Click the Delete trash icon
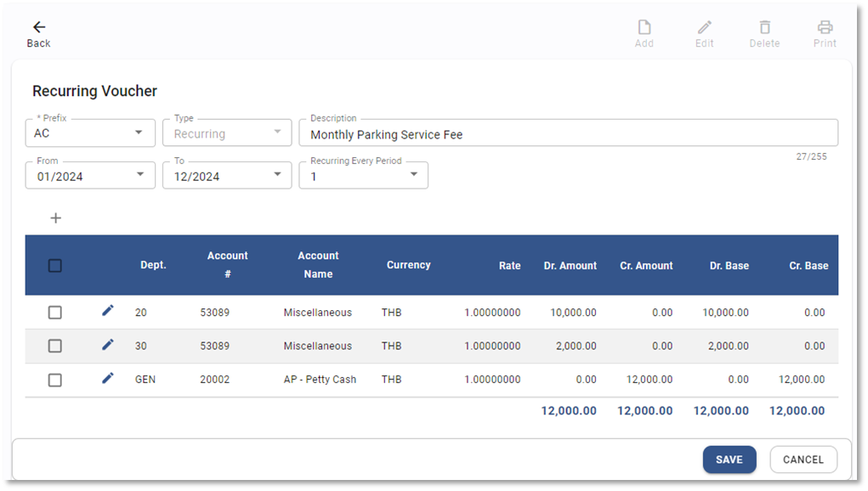Image resolution: width=868 pixels, height=491 pixels. click(x=764, y=27)
